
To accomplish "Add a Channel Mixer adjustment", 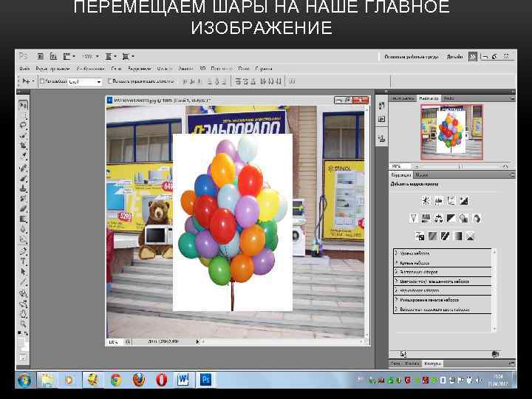I will coord(476,219).
